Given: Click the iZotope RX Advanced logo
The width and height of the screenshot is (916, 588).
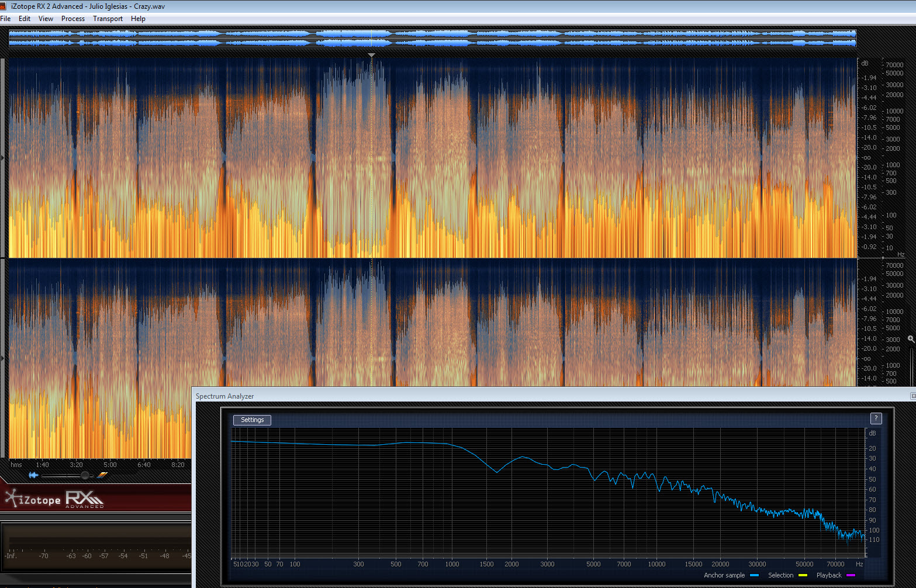Looking at the screenshot, I should point(54,499).
